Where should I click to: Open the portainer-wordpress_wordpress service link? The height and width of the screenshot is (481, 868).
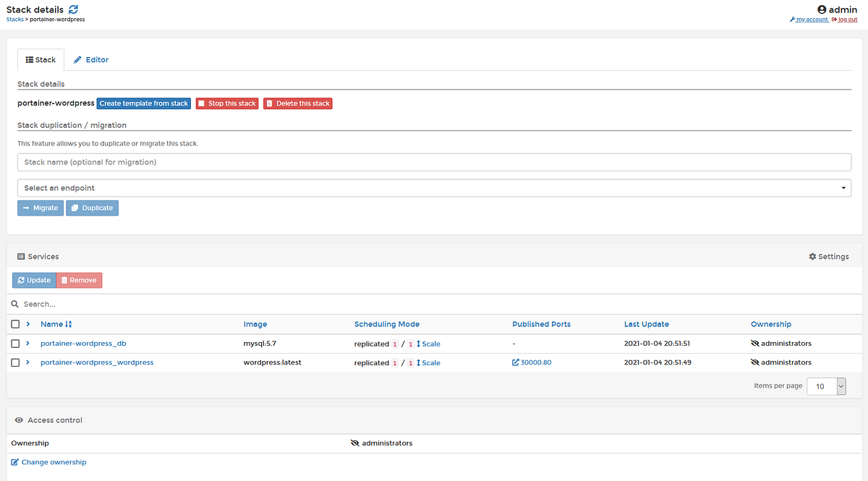tap(97, 362)
